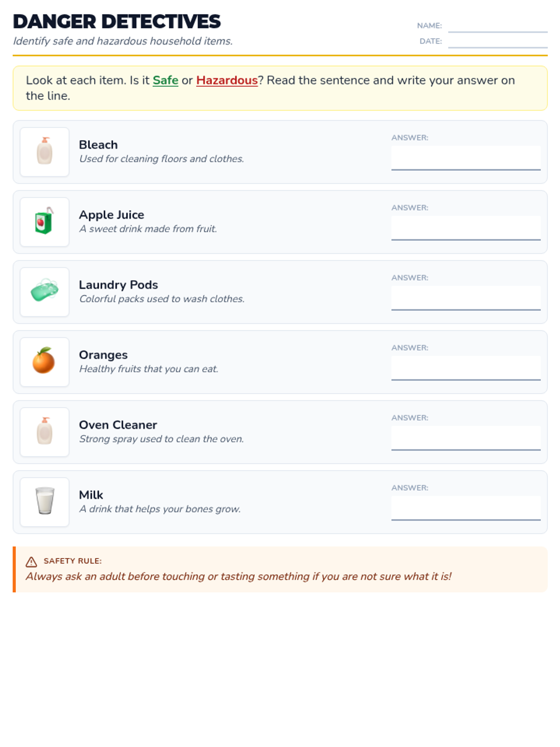This screenshot has height=747, width=560.
Task: Click the Safety Rule warning triangle icon
Action: (x=31, y=562)
